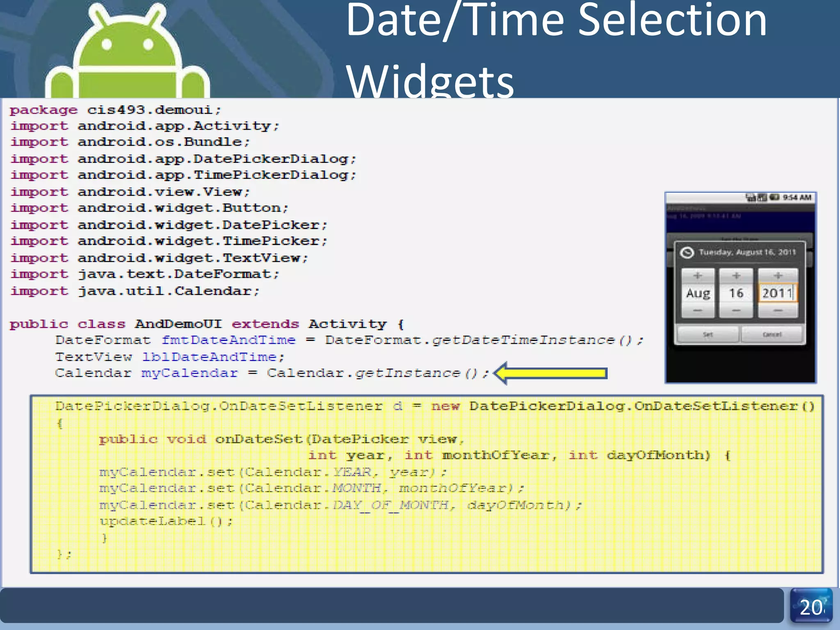Click the fmtDateAndTime declaration line
Viewport: 840px width, 630px height.
349,340
